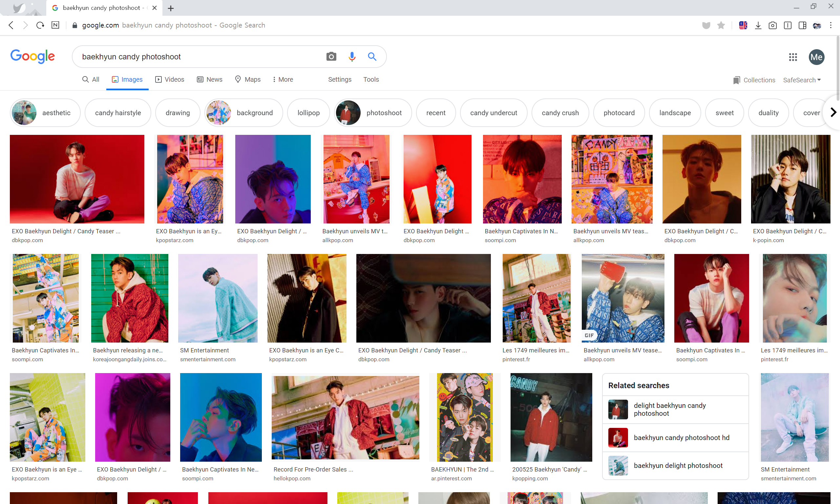Open the ar.pinterest.com source link
Image resolution: width=840 pixels, height=504 pixels.
(451, 478)
